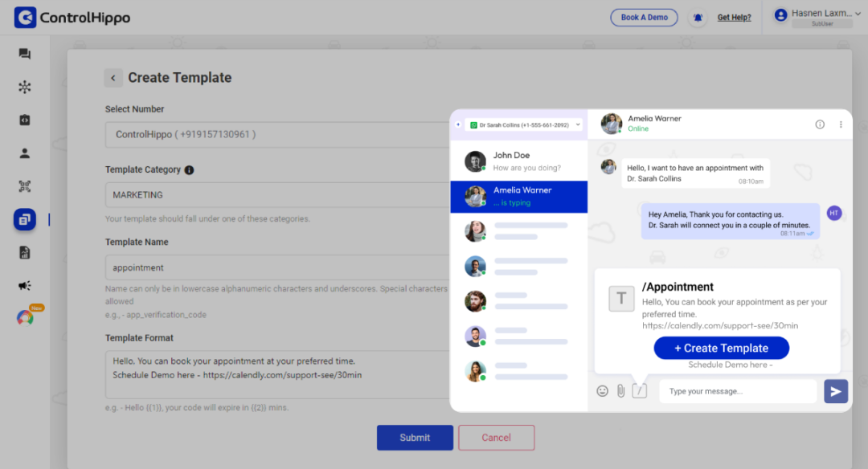Click the Template Category info icon
The width and height of the screenshot is (868, 469).
(x=189, y=170)
